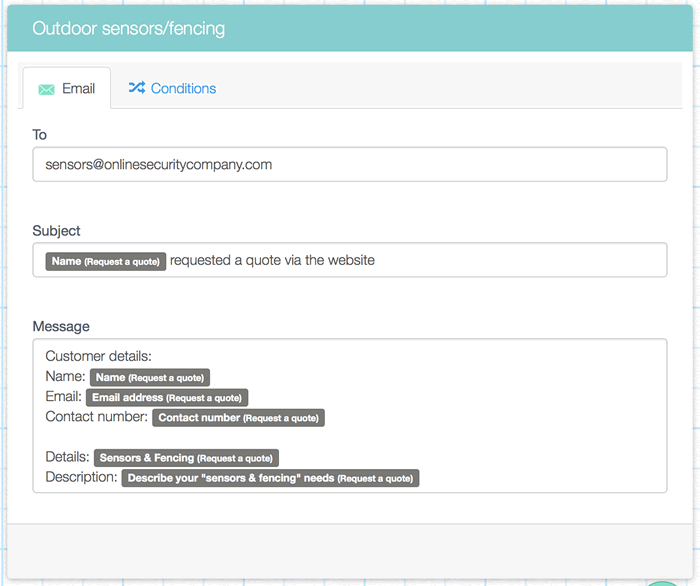
Task: Click the Message field label
Action: click(x=61, y=326)
